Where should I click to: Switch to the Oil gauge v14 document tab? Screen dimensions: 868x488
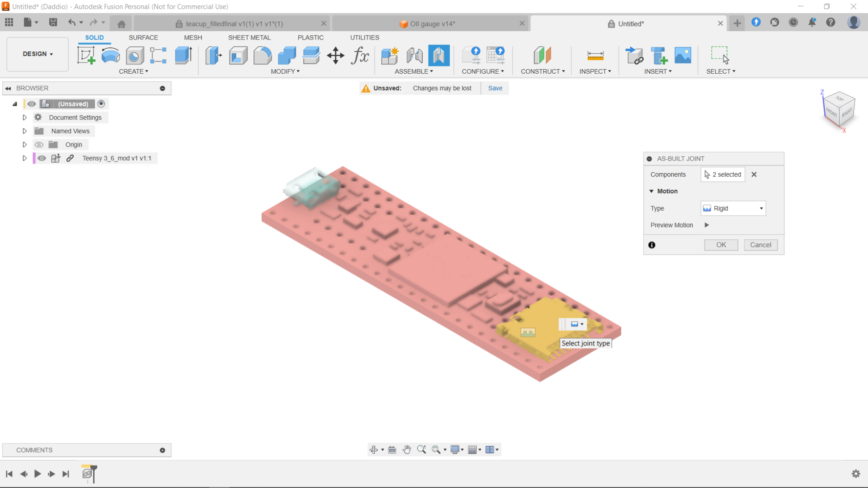pyautogui.click(x=428, y=23)
